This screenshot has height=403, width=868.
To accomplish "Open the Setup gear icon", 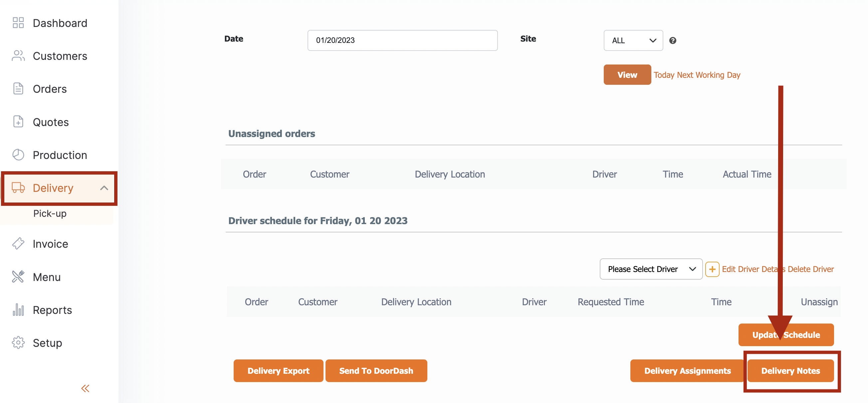I will click(x=18, y=343).
